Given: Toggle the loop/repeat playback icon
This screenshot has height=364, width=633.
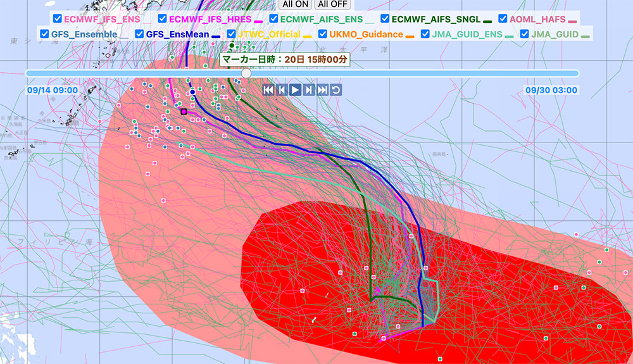Looking at the screenshot, I should pos(336,90).
